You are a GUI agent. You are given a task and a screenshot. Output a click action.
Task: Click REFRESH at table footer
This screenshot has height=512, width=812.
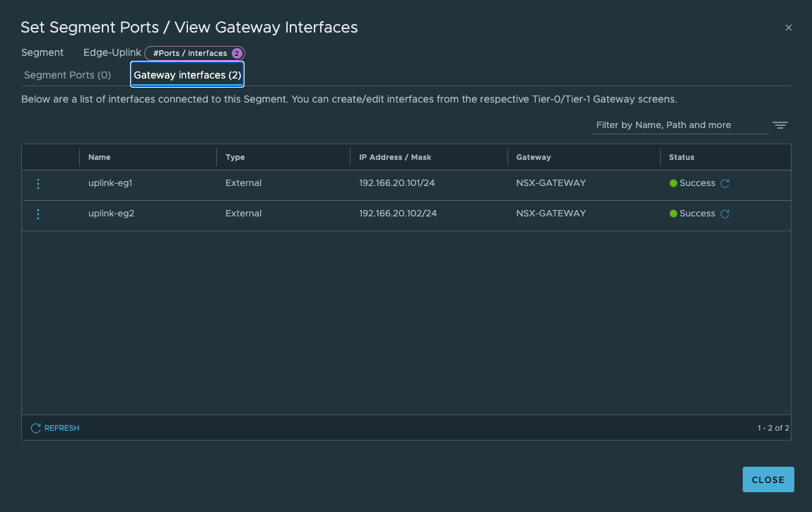click(x=55, y=428)
